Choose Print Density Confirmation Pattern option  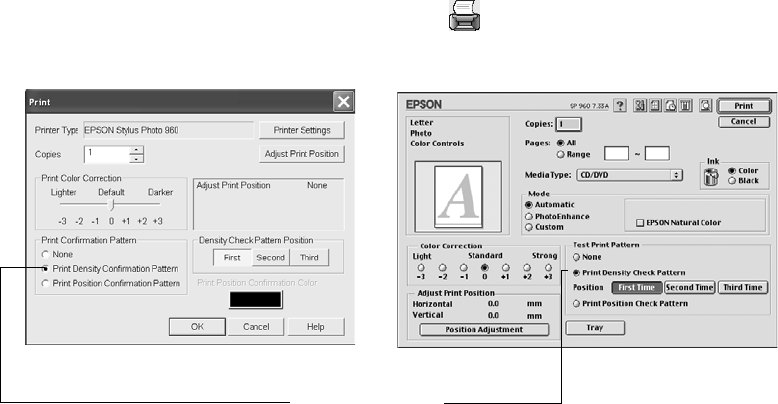point(46,269)
